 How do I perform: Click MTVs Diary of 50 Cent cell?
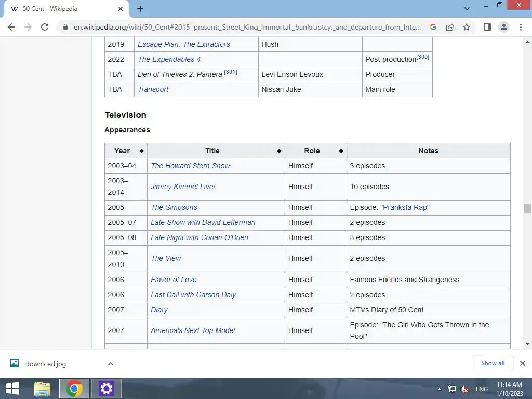pyautogui.click(x=429, y=310)
